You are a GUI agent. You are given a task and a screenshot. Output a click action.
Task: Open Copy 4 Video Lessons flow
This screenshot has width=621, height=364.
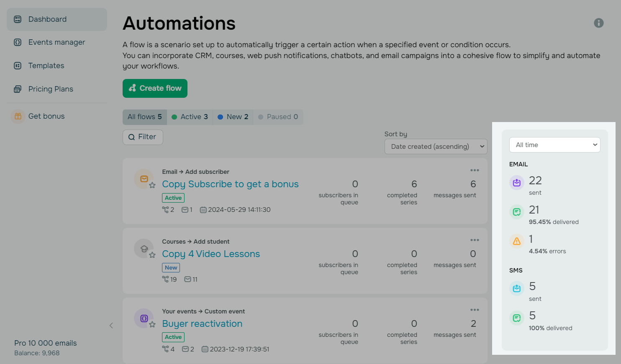point(211,254)
